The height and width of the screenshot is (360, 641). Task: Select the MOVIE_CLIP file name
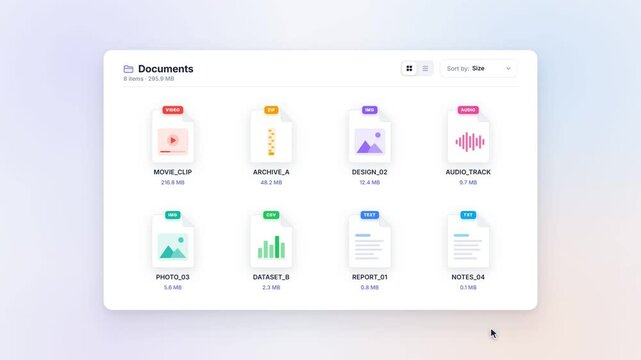[x=173, y=172]
